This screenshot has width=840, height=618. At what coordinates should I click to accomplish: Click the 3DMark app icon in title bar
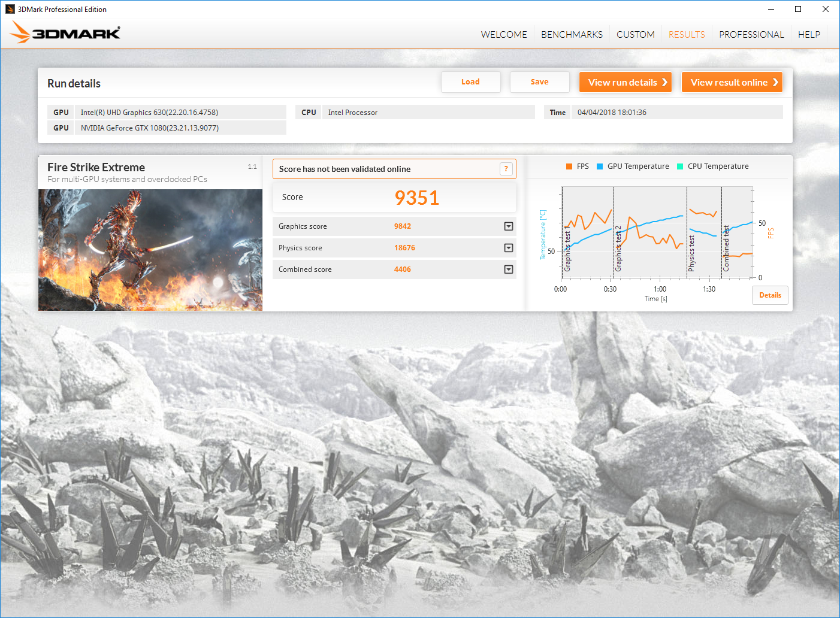(10, 9)
